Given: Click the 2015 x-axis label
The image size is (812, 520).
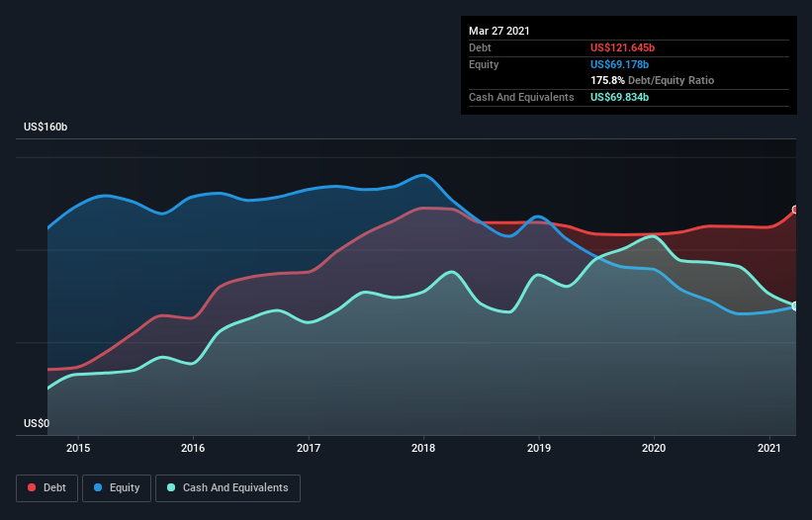Looking at the screenshot, I should pyautogui.click(x=78, y=448).
